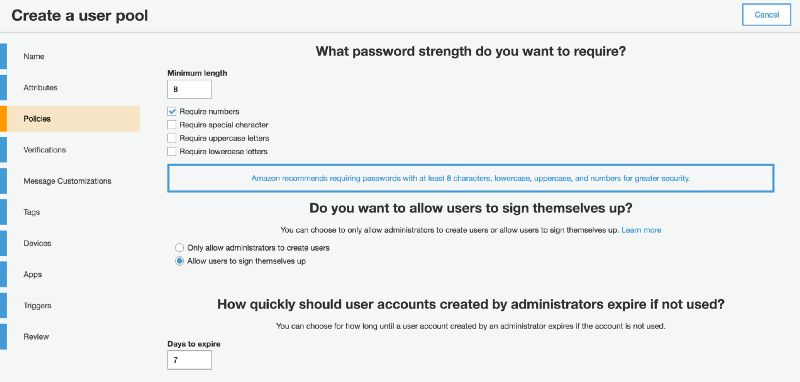Choose Allow users to sign themselves up
800x382 pixels.
[x=179, y=261]
